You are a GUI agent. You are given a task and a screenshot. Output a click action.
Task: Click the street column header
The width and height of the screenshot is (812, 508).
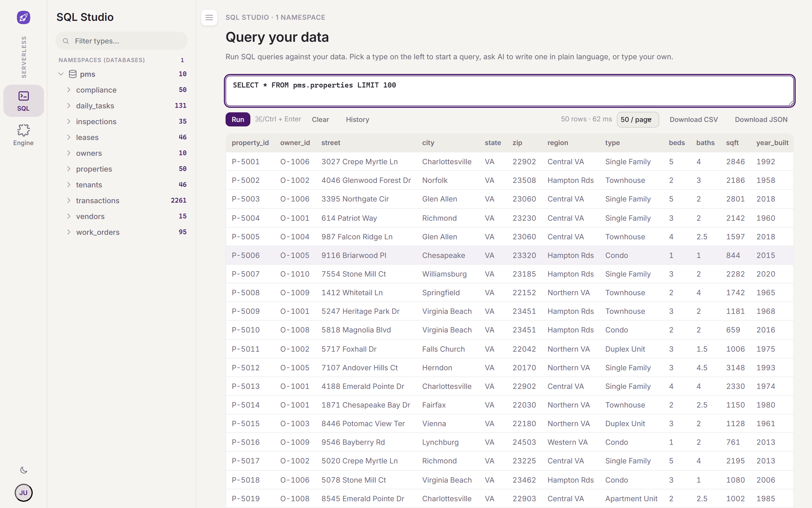pyautogui.click(x=331, y=143)
